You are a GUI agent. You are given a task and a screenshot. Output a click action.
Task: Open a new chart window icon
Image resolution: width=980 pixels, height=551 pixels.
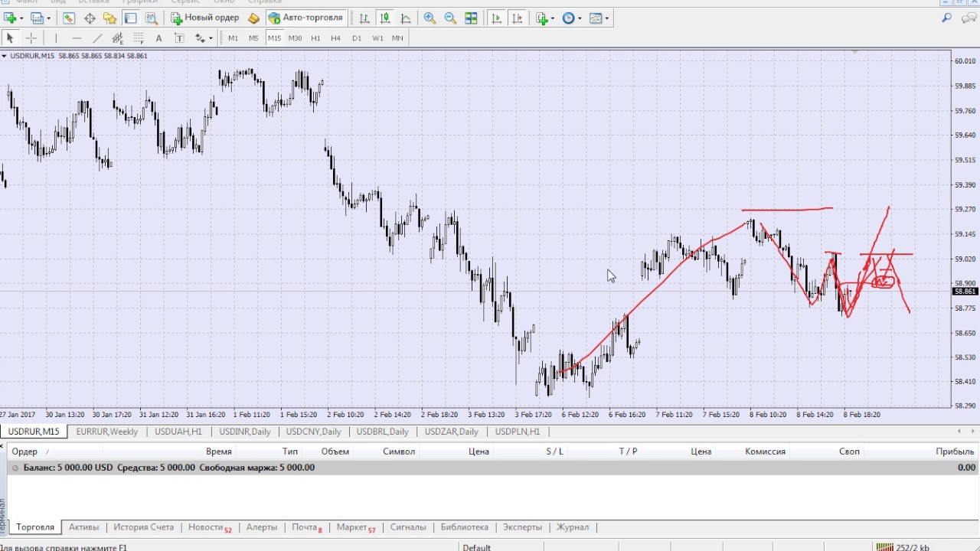pos(10,18)
